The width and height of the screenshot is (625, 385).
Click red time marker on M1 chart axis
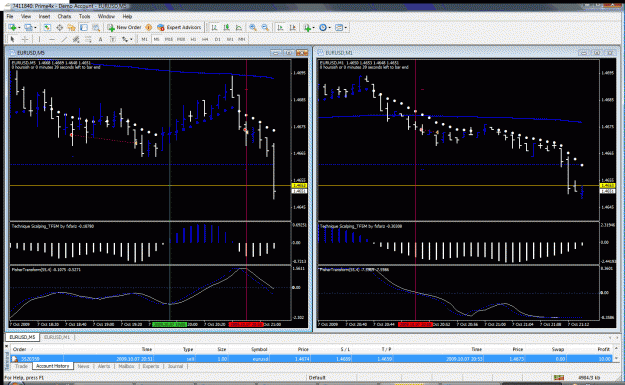coord(415,324)
